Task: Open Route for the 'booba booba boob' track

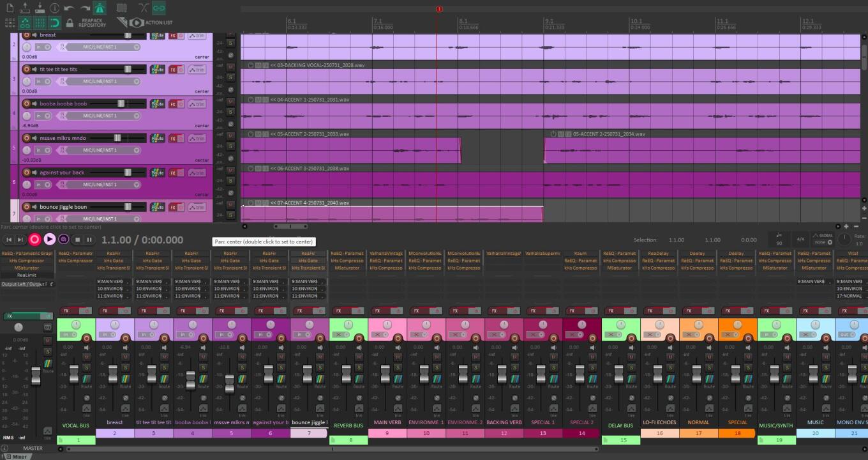Action: pos(157,104)
